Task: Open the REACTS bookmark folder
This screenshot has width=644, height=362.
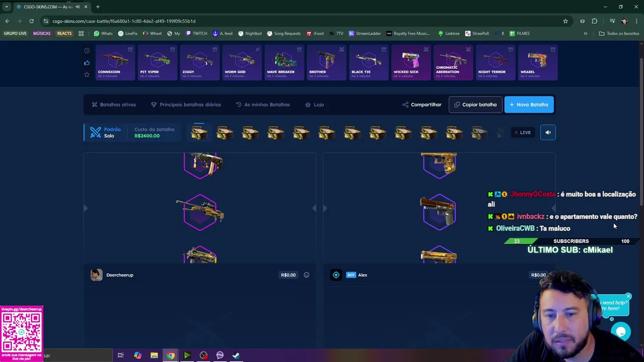Action: pyautogui.click(x=64, y=34)
